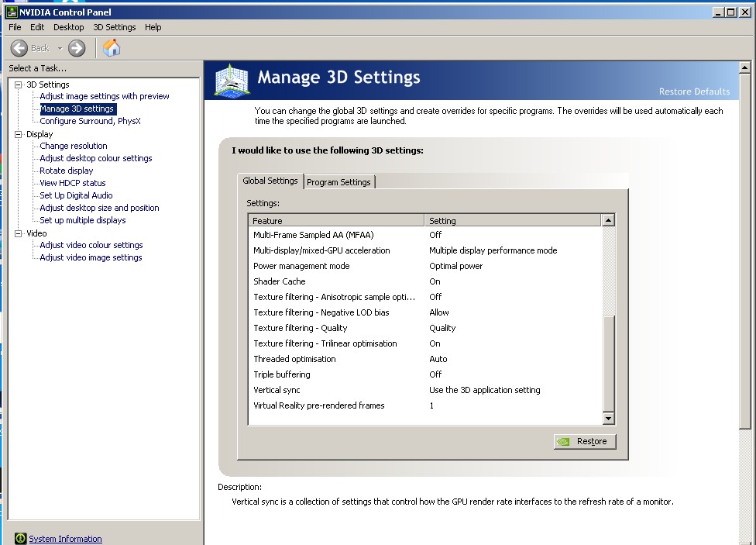This screenshot has width=756, height=545.
Task: Maximize the NVIDIA Control Panel window
Action: [x=731, y=12]
